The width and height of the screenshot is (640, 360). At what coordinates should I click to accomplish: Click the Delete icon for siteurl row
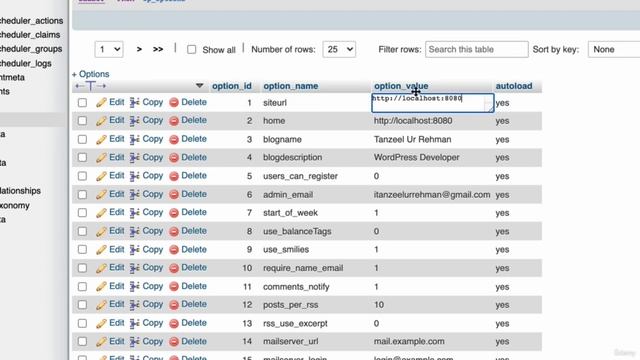(174, 102)
